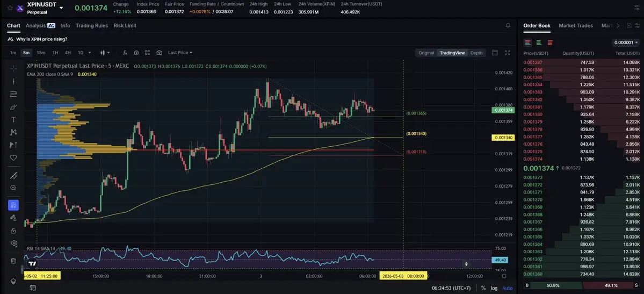Image resolution: width=644 pixels, height=294 pixels.
Task: Open the Last Price dropdown
Action: click(180, 53)
